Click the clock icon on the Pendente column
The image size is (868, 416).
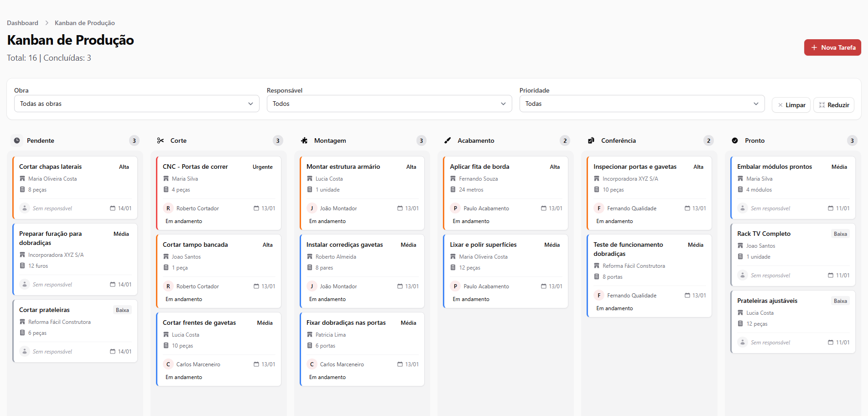pos(16,140)
